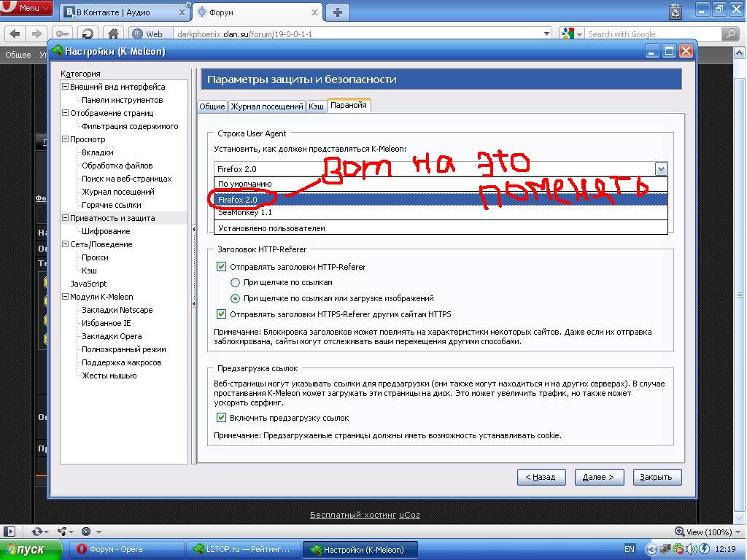Screen dimensions: 747x560
Task: Select Прокси in category tree
Action: point(95,257)
